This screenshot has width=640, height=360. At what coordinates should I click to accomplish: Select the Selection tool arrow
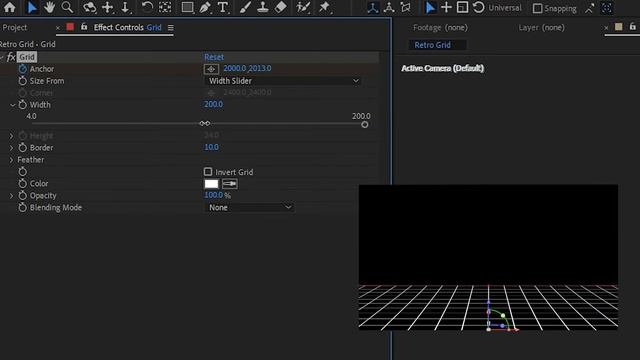32,7
